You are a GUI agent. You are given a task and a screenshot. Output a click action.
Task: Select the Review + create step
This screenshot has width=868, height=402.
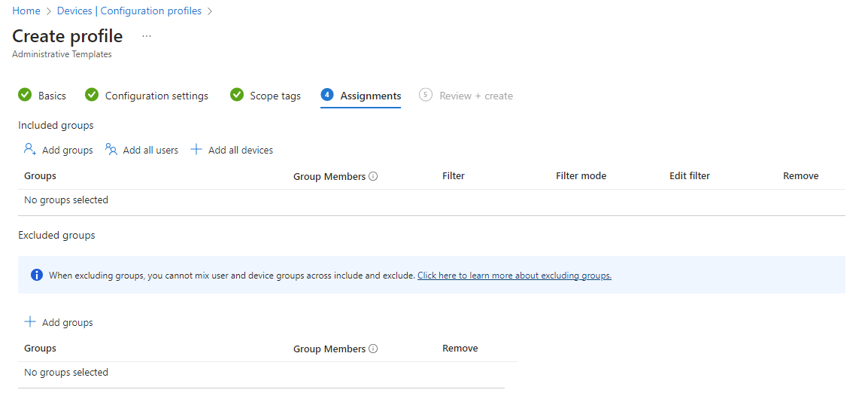(x=476, y=96)
